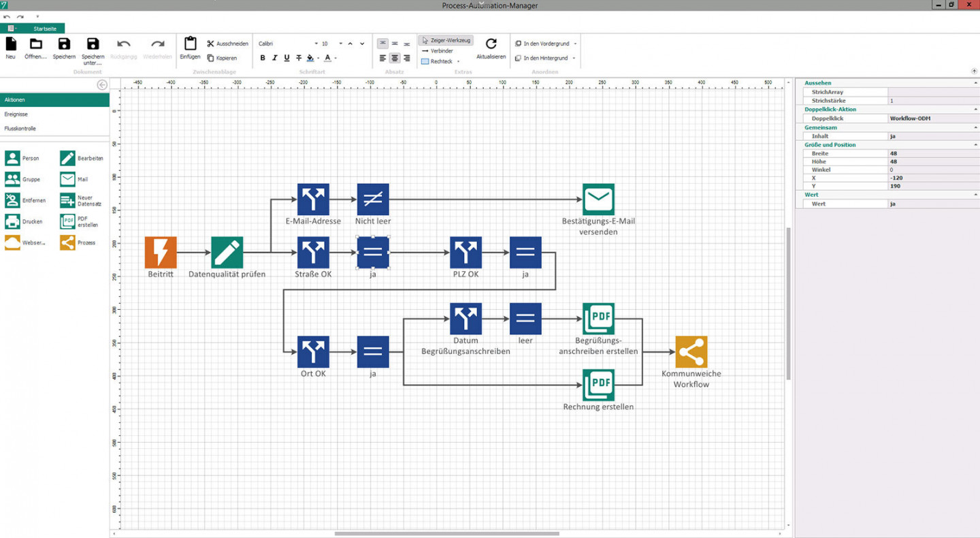Select the Aktionen palette category

(54, 100)
